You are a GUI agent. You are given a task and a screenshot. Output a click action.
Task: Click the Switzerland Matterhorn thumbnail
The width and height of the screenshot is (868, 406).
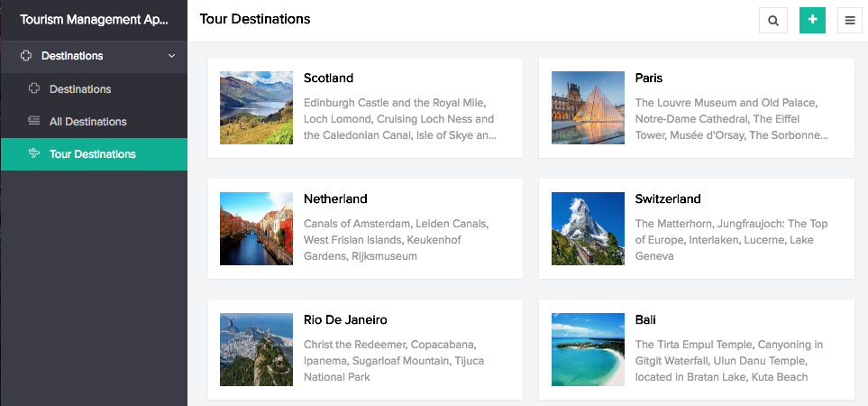click(x=588, y=228)
